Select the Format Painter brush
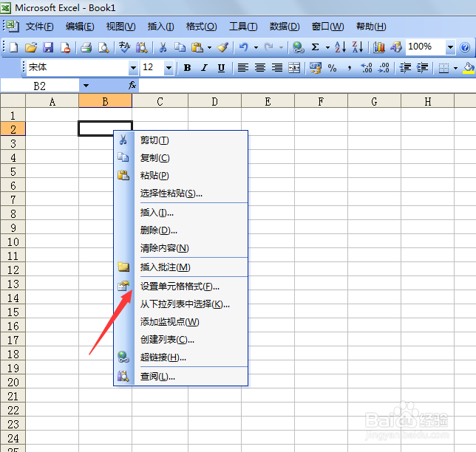The image size is (476, 452). click(222, 47)
